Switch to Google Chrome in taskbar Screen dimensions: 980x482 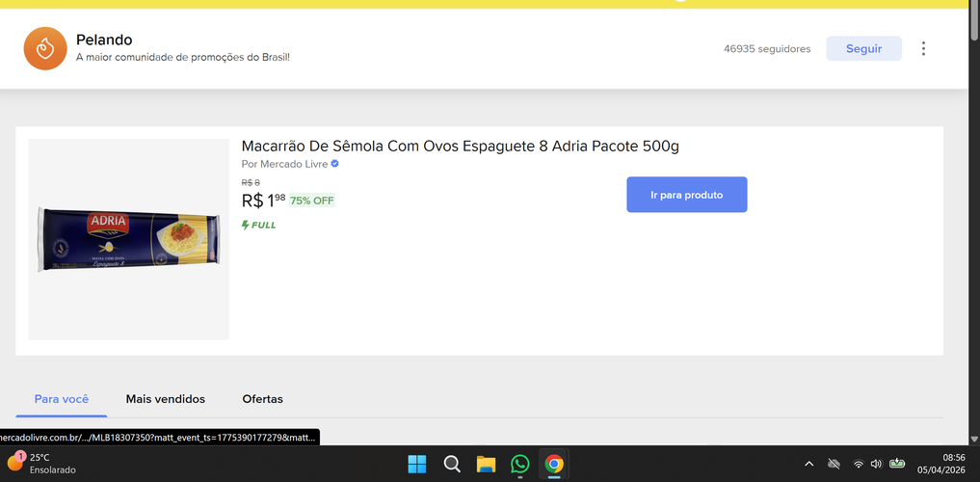pos(554,464)
